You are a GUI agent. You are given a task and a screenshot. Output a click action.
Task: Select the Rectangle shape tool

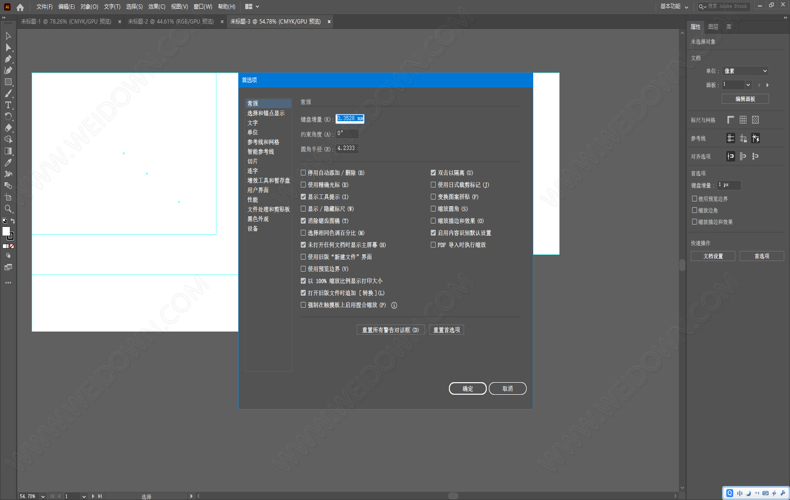8,82
